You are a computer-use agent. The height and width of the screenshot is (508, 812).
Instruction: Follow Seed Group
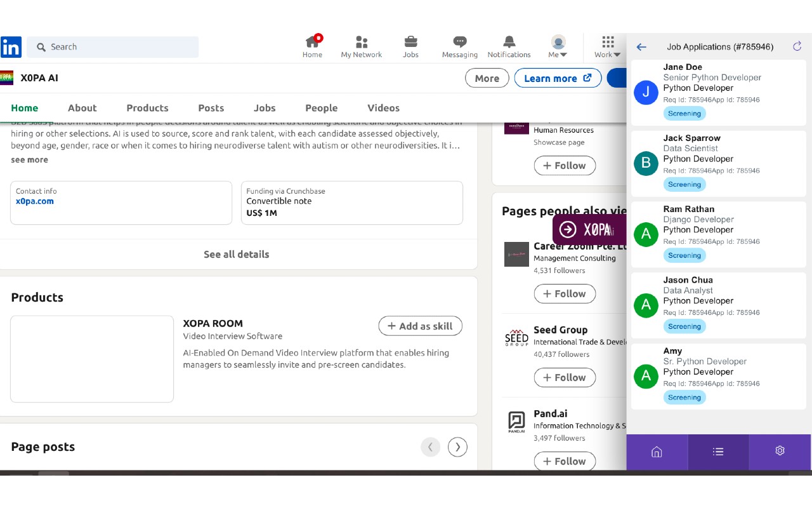tap(565, 378)
